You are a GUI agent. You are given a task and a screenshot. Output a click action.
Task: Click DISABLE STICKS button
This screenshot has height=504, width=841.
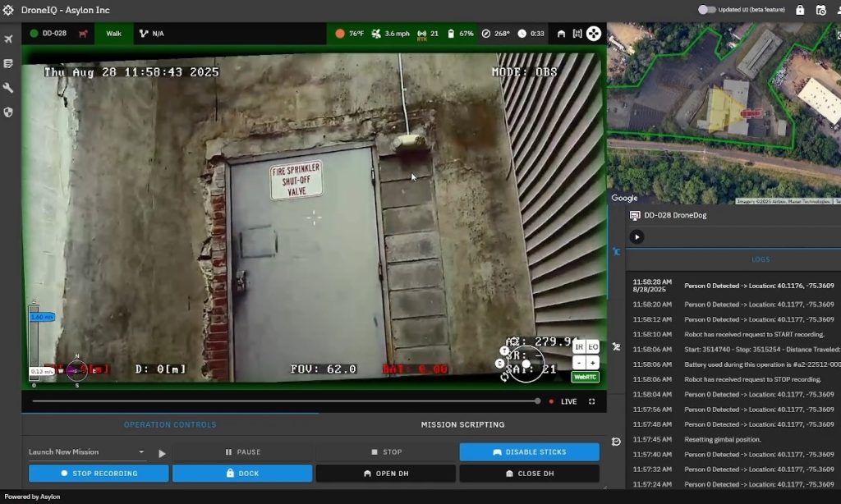(x=530, y=452)
